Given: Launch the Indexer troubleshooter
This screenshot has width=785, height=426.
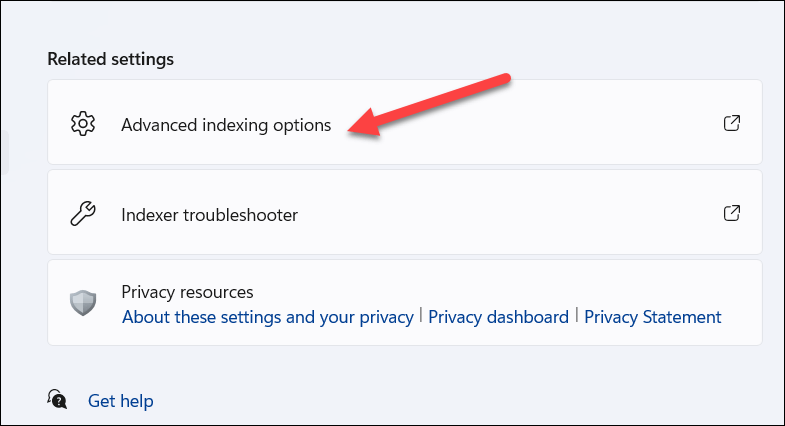Looking at the screenshot, I should pos(209,214).
